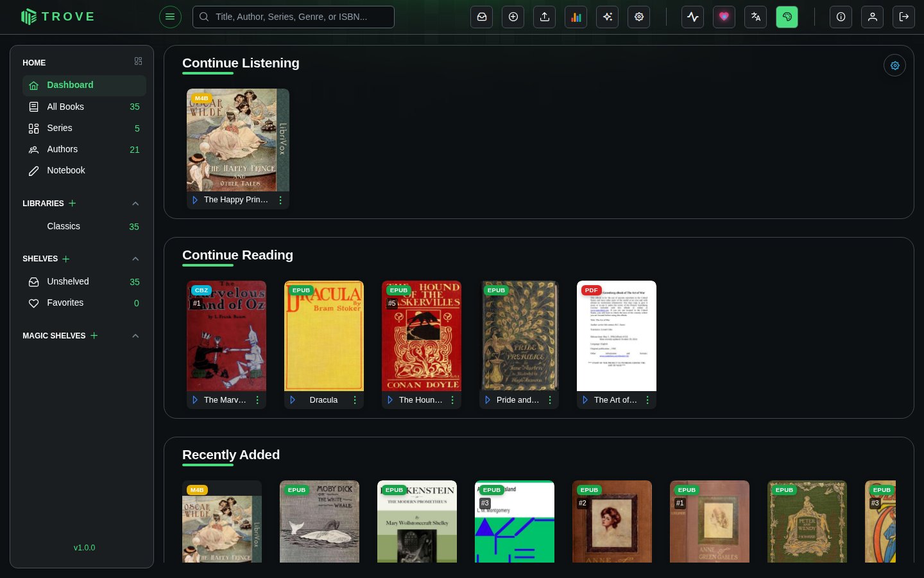The image size is (924, 578).
Task: Click the activity pulse icon
Action: point(693,17)
